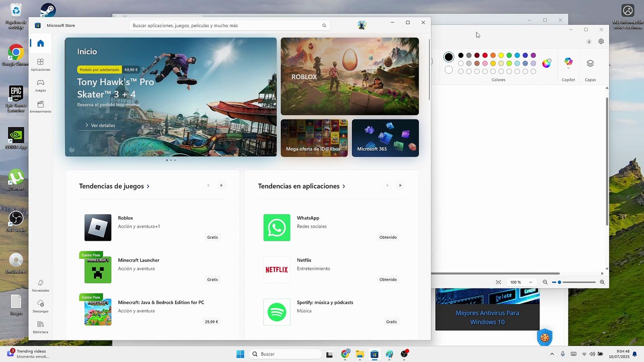Open Entretenimiento in the Store sidebar
Image resolution: width=644 pixels, height=362 pixels.
[40, 107]
